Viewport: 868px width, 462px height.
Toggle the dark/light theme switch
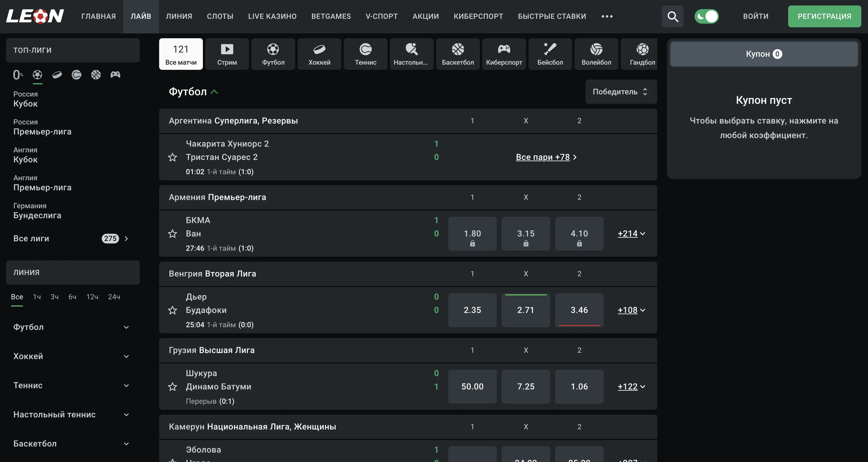coord(707,16)
